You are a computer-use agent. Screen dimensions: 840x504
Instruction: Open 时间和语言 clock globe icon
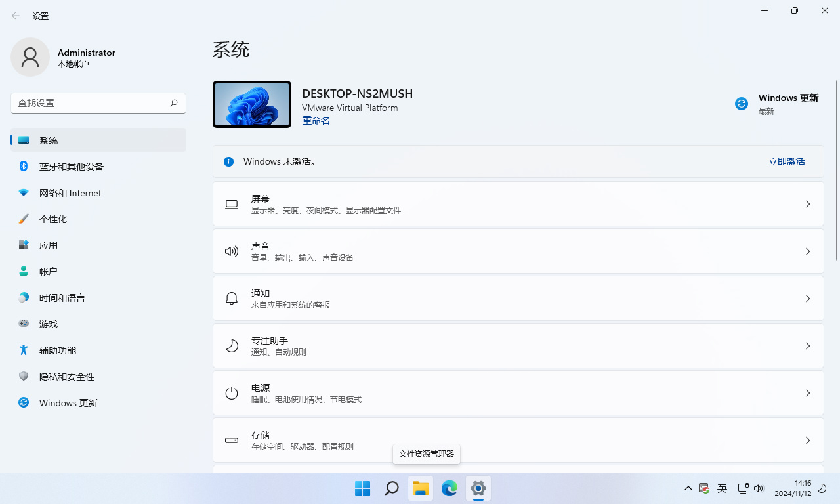pos(24,298)
